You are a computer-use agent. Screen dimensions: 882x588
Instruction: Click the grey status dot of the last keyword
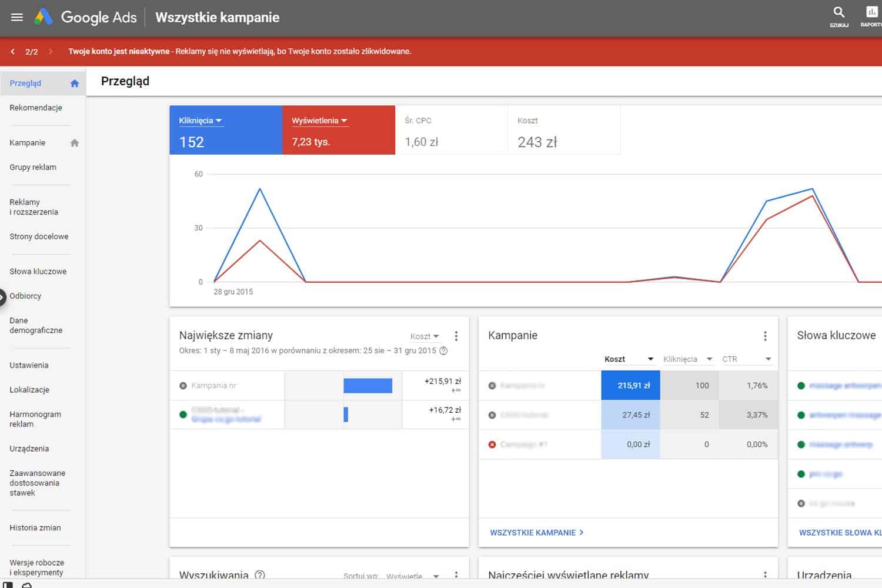(801, 503)
